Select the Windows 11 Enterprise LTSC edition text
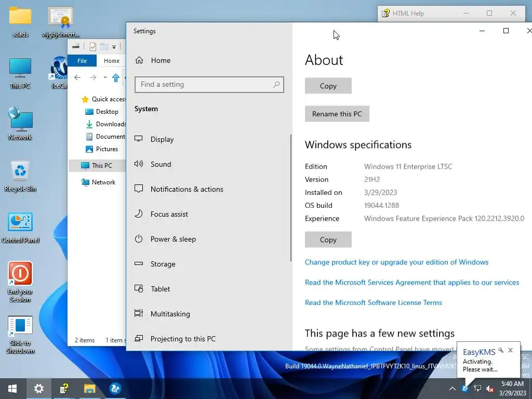Image resolution: width=532 pixels, height=399 pixels. coord(408,167)
